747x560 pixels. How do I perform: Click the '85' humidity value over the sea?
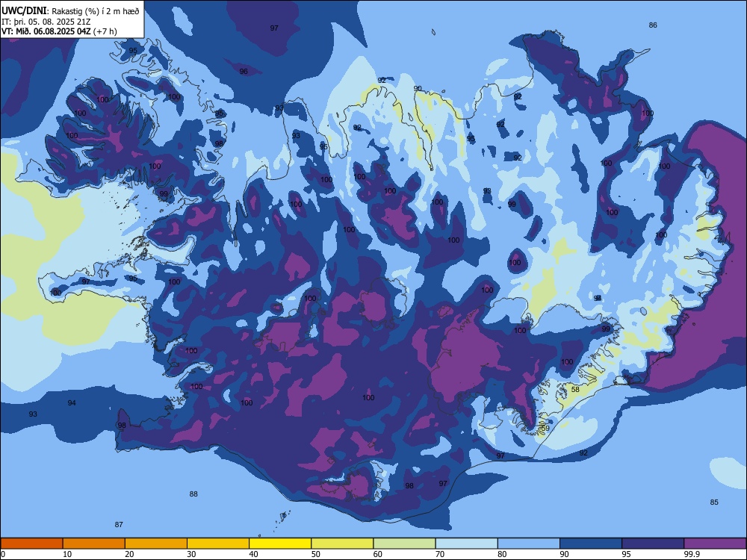click(x=714, y=503)
